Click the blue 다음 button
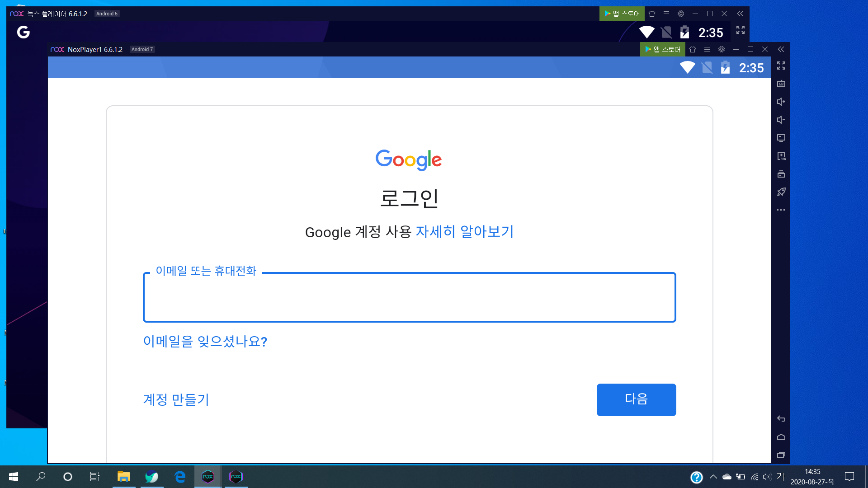 click(636, 399)
